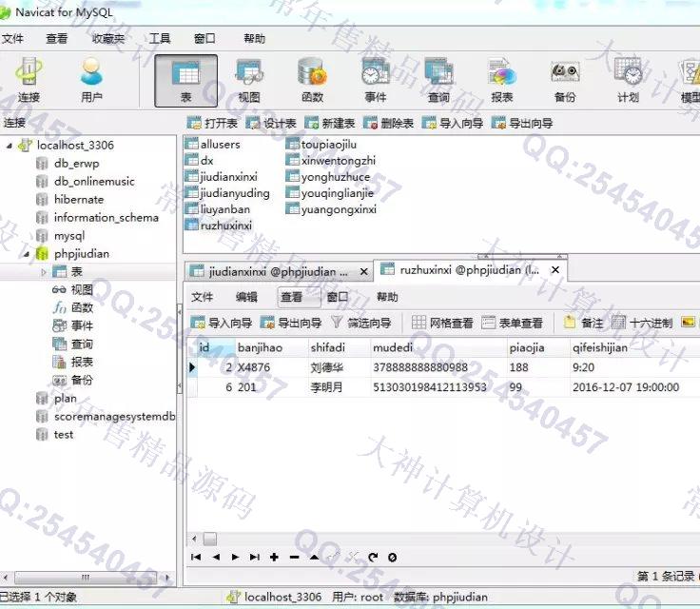Click 打开表 (Open Table) button

[x=212, y=123]
